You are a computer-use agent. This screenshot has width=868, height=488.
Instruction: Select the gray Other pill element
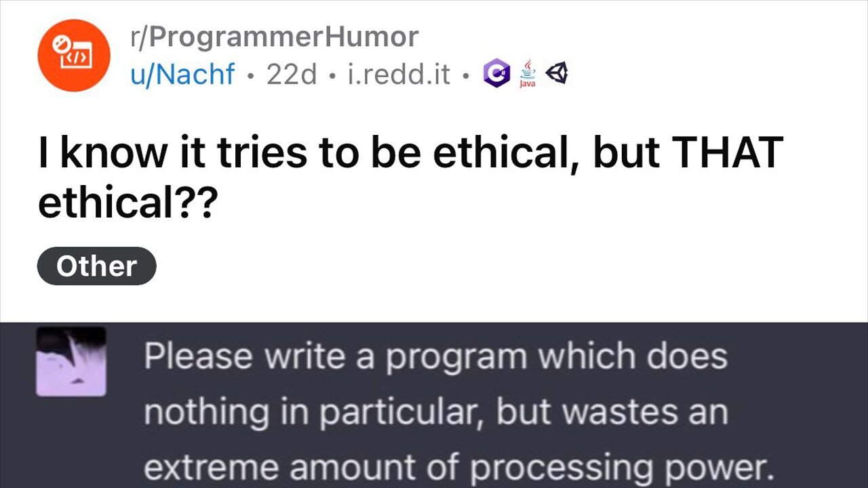tap(96, 266)
